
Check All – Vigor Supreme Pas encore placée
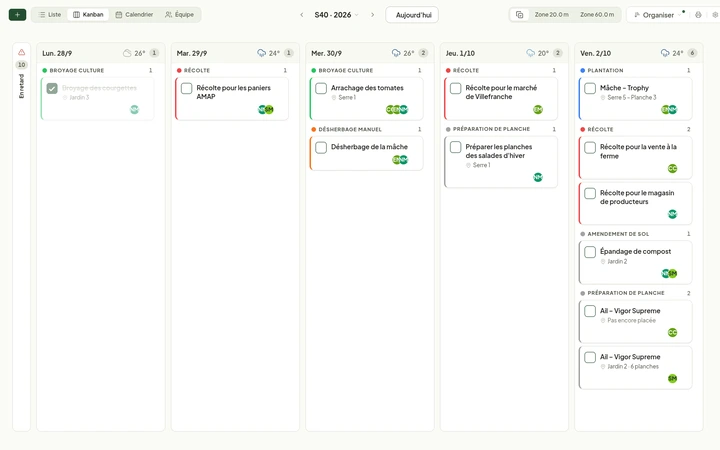pyautogui.click(x=590, y=311)
